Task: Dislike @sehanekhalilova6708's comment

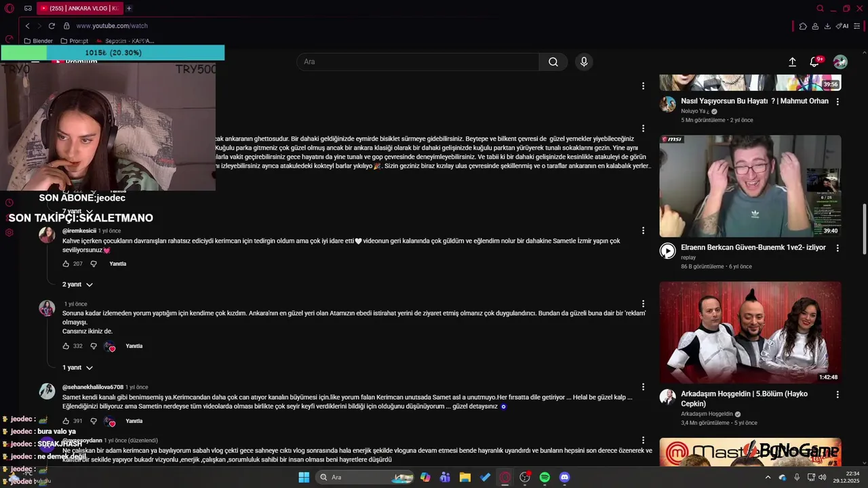Action: click(94, 421)
